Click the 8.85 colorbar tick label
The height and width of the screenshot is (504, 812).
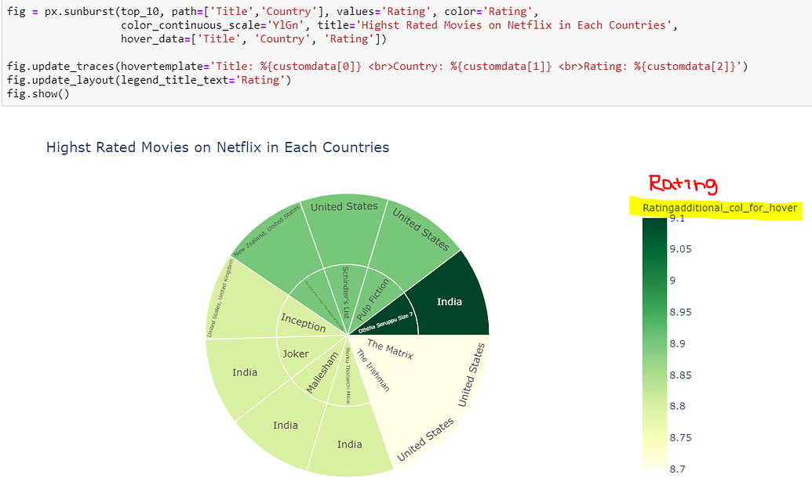click(680, 375)
